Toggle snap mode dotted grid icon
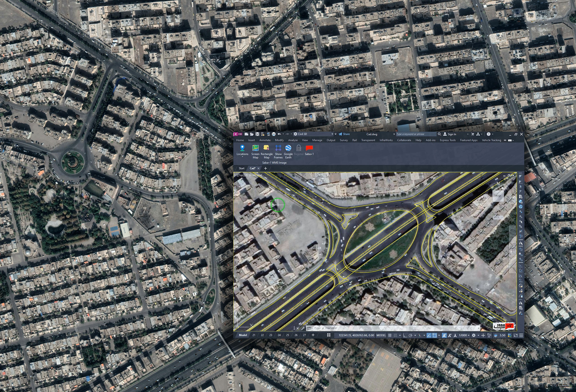Viewport: 576px width, 392px height. pos(395,335)
